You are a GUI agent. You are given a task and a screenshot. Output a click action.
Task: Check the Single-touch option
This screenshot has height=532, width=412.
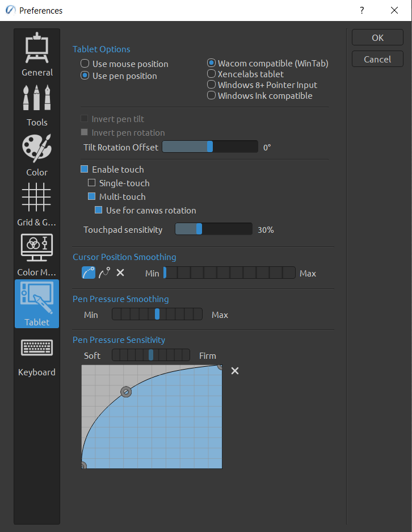[x=92, y=183]
